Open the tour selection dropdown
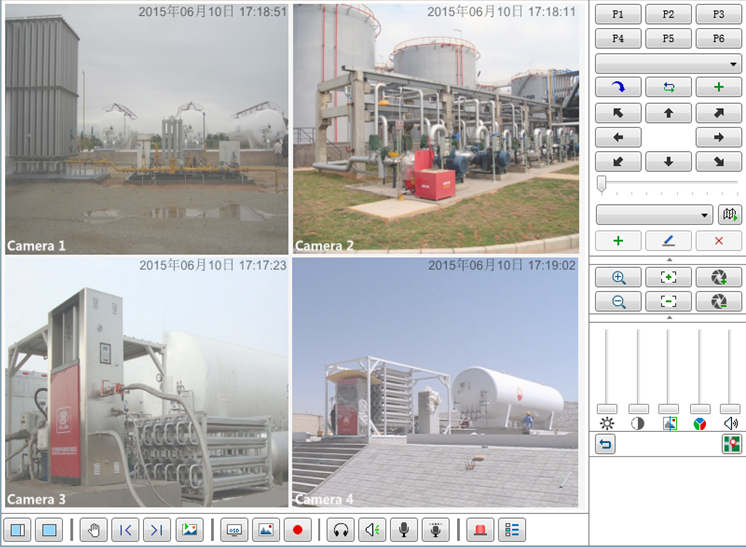Screen dimensions: 746x547 (654, 215)
